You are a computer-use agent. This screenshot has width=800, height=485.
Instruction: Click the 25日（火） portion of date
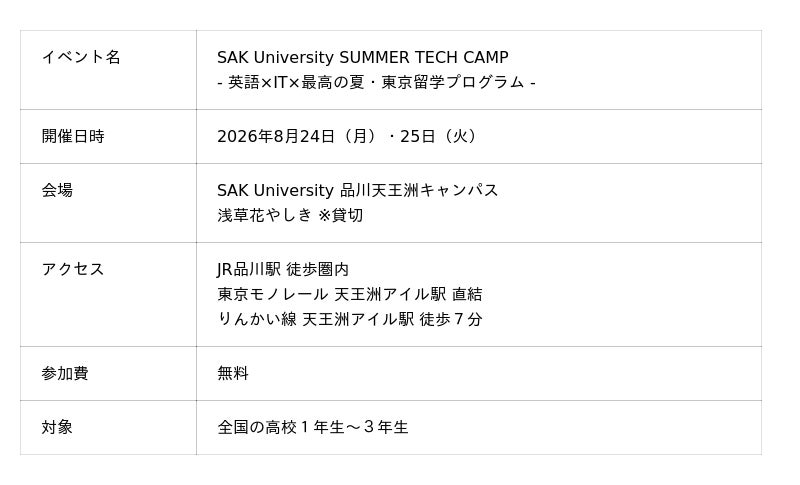click(x=440, y=136)
